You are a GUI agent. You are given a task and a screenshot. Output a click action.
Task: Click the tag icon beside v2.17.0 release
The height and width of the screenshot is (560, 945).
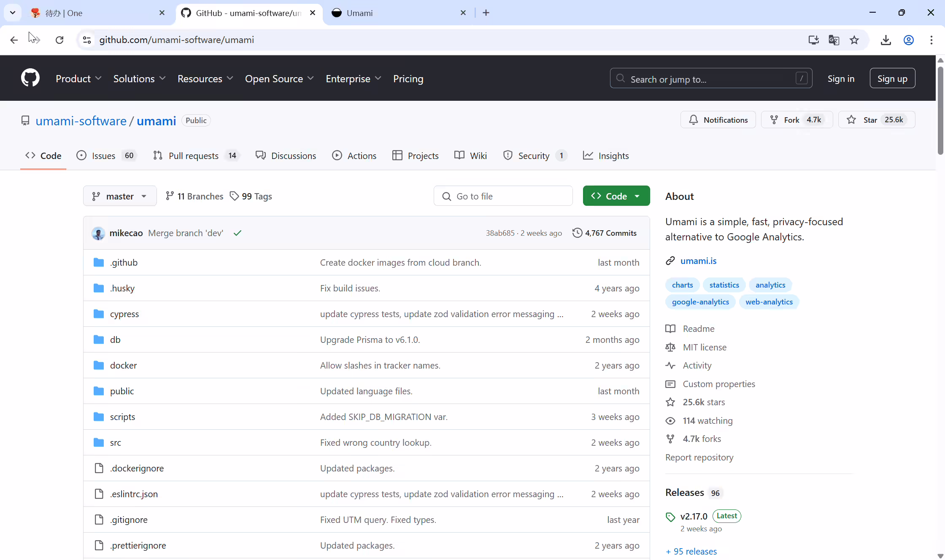[x=670, y=517]
